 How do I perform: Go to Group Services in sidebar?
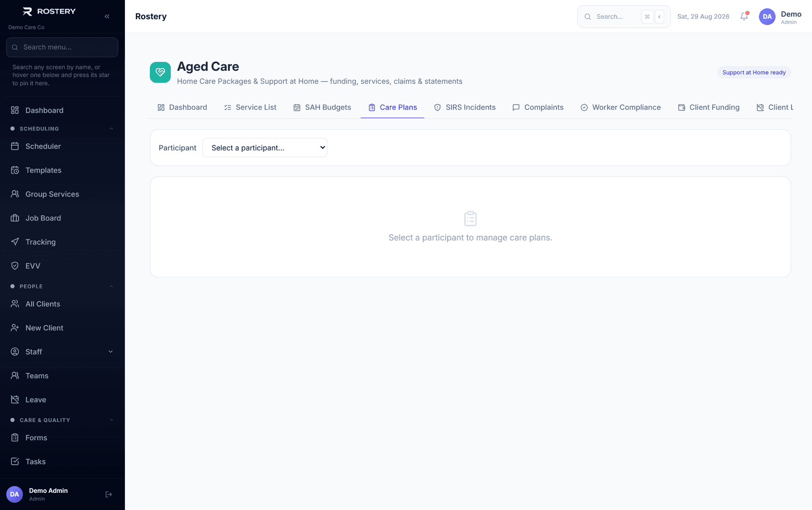click(x=62, y=194)
